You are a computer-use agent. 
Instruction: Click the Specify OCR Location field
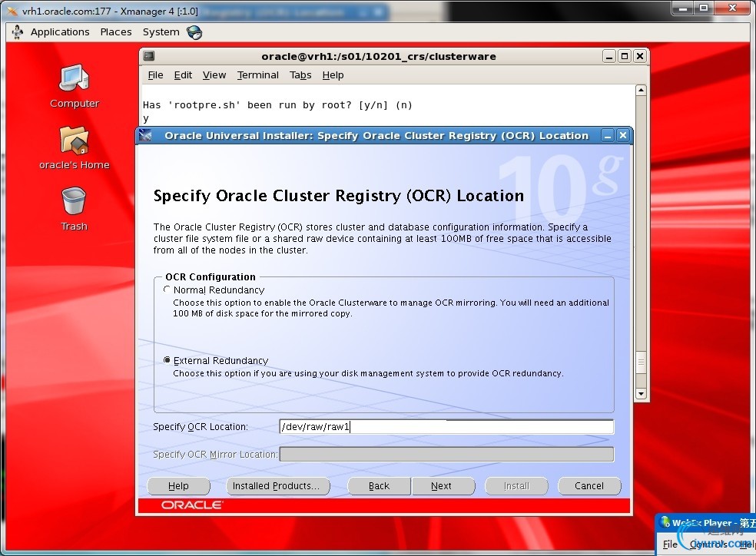point(446,426)
